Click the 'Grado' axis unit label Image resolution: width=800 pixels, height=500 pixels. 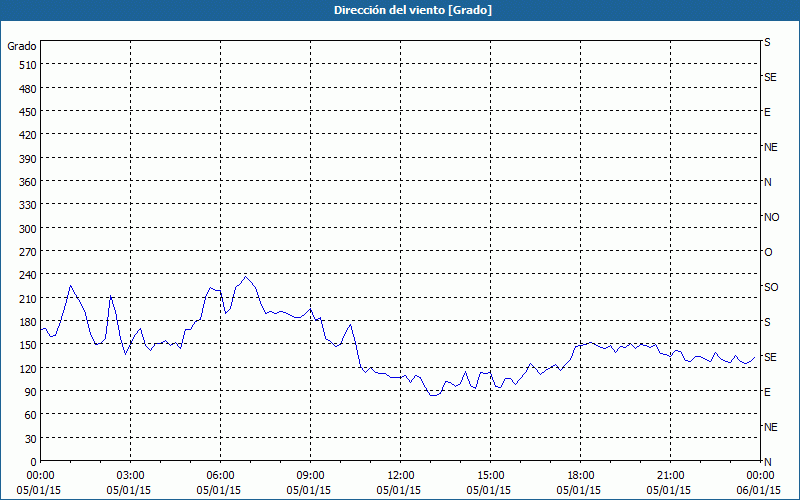22,46
